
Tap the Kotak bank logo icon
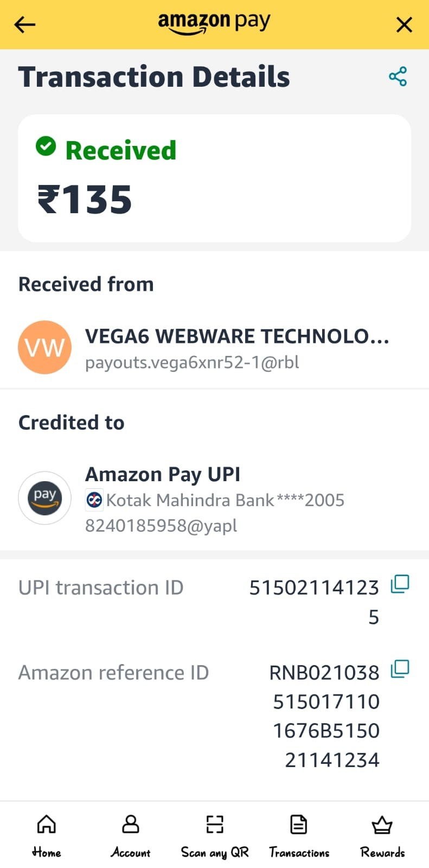pyautogui.click(x=94, y=500)
